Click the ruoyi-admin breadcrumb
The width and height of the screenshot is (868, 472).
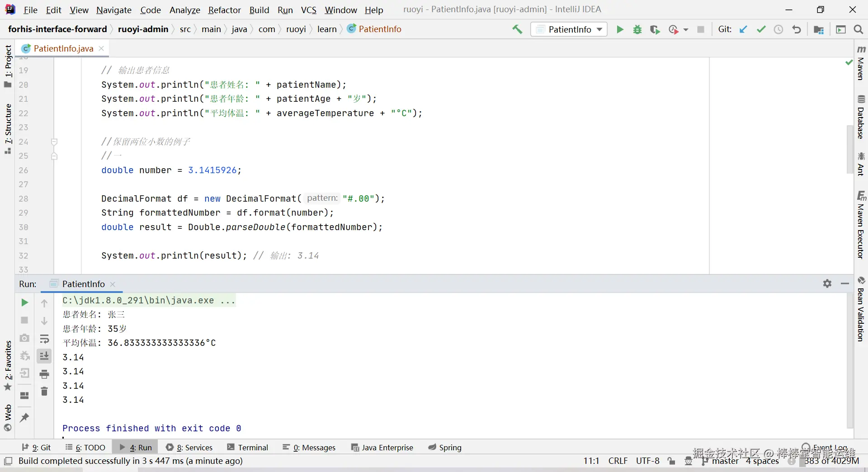(x=143, y=29)
